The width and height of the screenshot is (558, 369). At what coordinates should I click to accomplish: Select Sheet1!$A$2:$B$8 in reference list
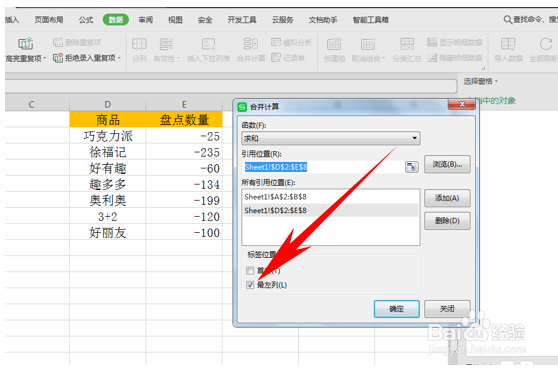pos(331,197)
